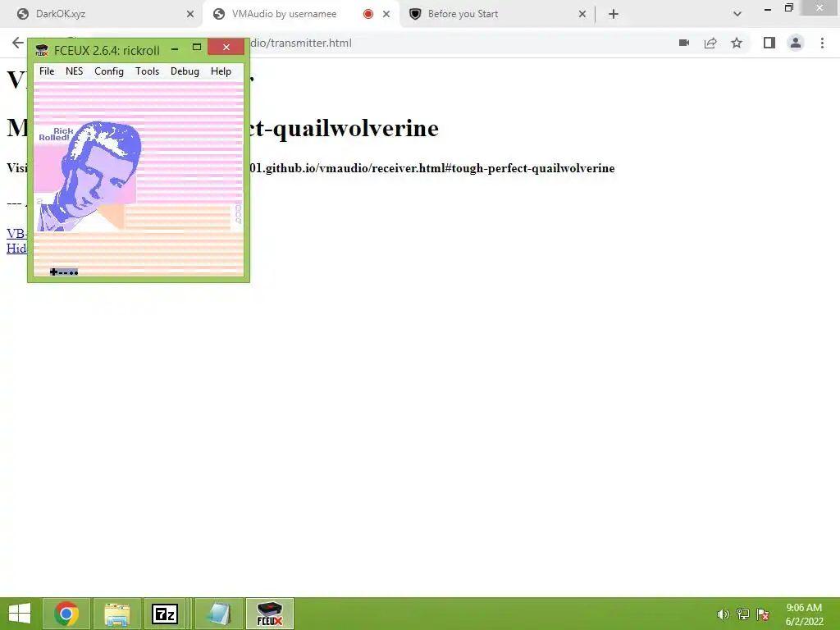Screen dimensions: 840x630
Task: Open the volume tray icon
Action: (724, 614)
